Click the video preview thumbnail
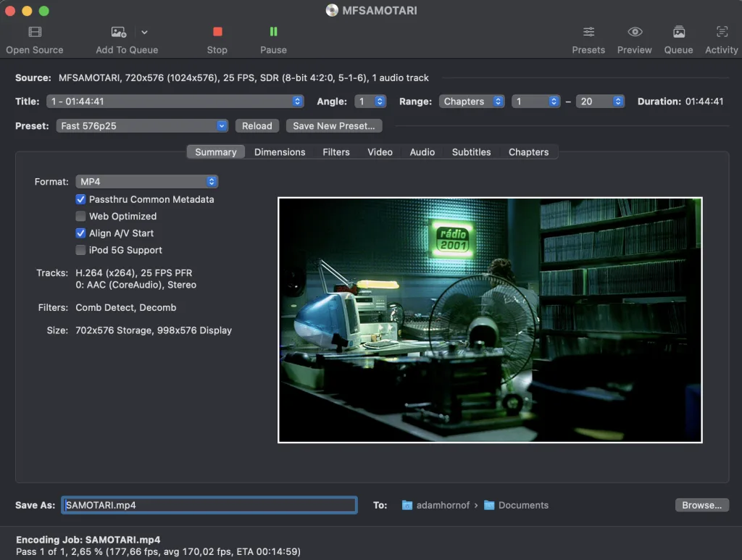 pyautogui.click(x=490, y=320)
